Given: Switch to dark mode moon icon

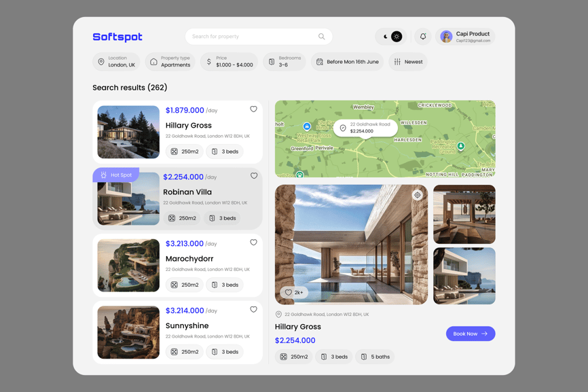Looking at the screenshot, I should pyautogui.click(x=385, y=37).
